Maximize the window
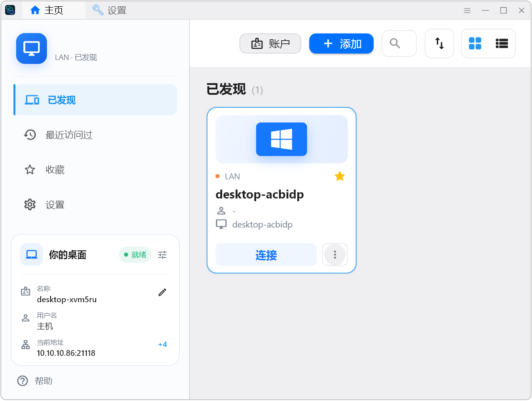 [503, 11]
